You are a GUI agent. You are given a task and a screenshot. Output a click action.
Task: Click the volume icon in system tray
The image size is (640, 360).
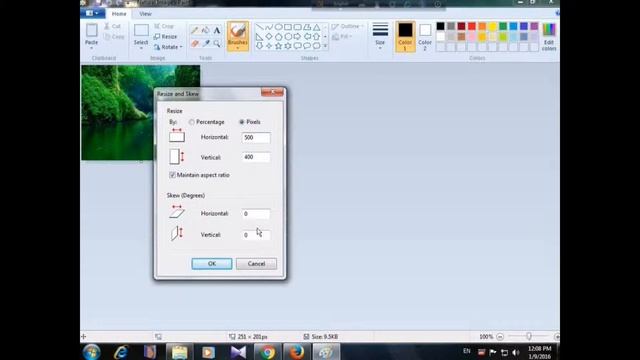(x=516, y=352)
